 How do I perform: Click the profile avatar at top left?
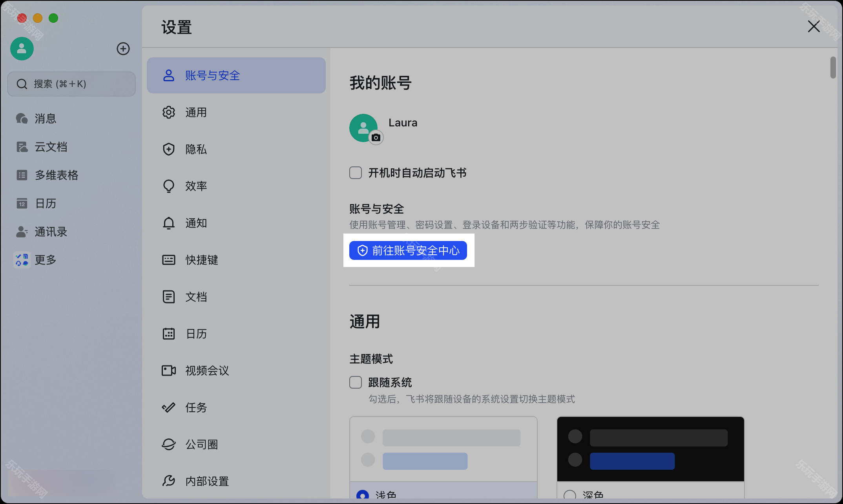click(22, 49)
